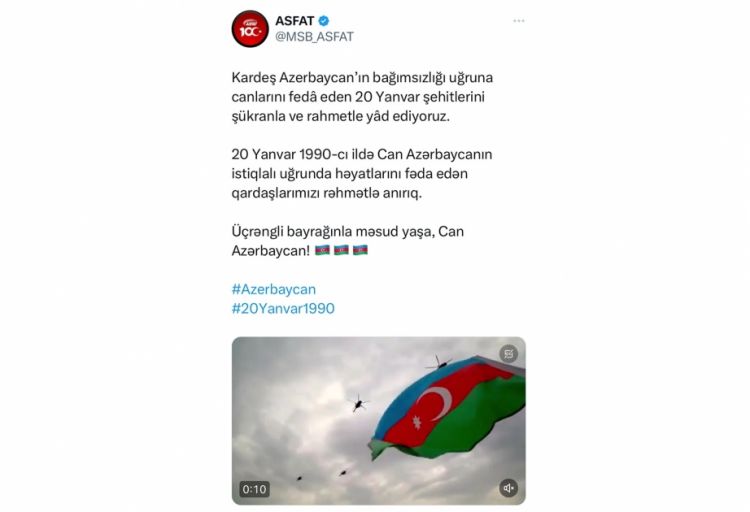Screen dimensions: 750x512
Task: Click the helicopter above the flag
Action: [438, 363]
